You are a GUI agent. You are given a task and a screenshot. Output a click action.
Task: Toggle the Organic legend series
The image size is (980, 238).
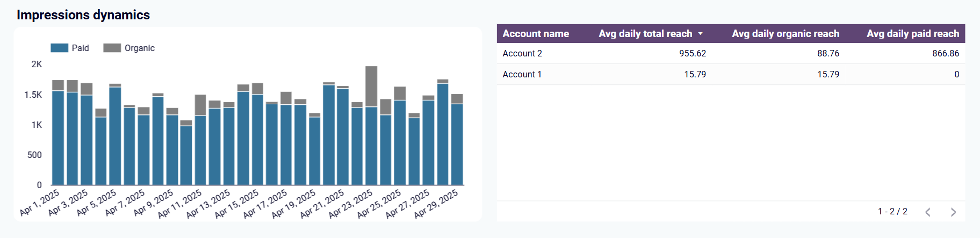tap(139, 48)
